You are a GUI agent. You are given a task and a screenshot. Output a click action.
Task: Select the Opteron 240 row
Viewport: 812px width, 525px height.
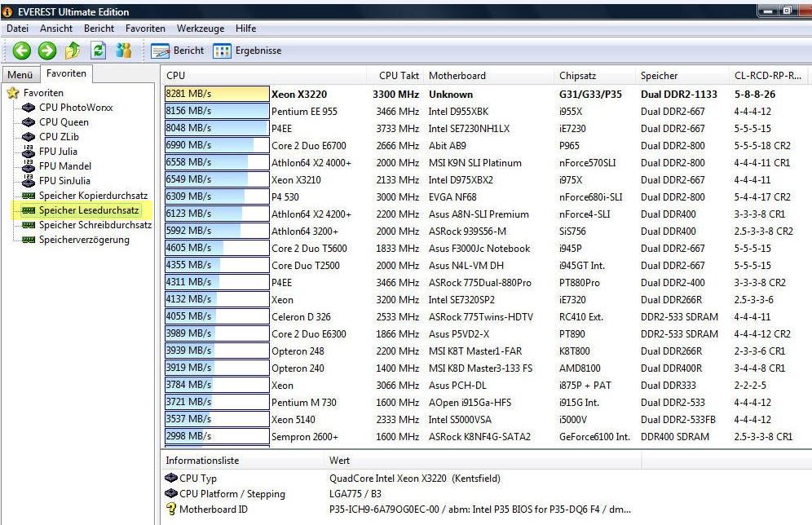coord(487,368)
